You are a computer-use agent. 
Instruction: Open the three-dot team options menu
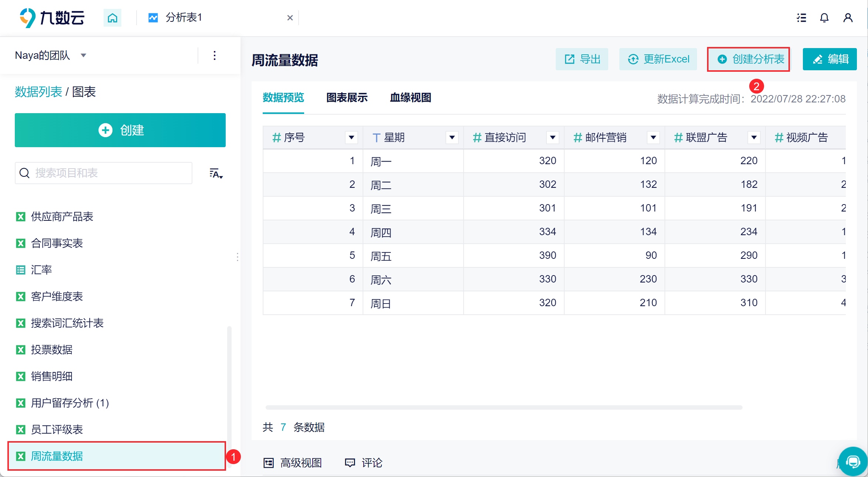click(x=215, y=55)
